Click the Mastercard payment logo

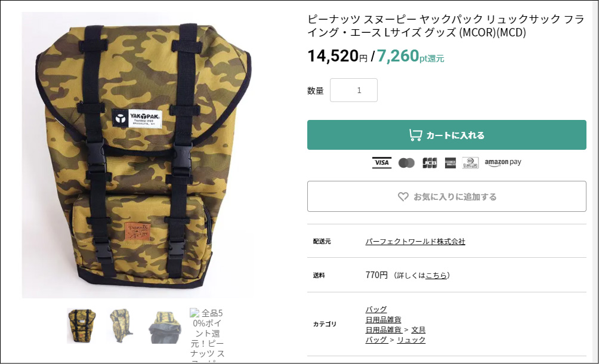point(406,163)
